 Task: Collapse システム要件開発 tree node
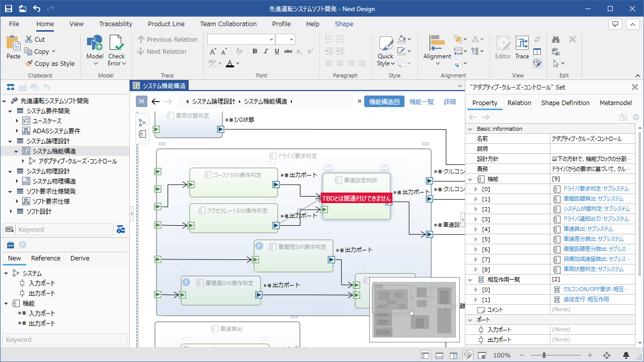(11, 111)
